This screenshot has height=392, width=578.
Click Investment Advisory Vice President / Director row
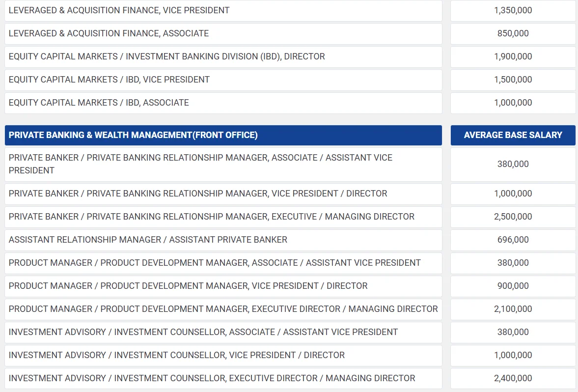coord(223,356)
